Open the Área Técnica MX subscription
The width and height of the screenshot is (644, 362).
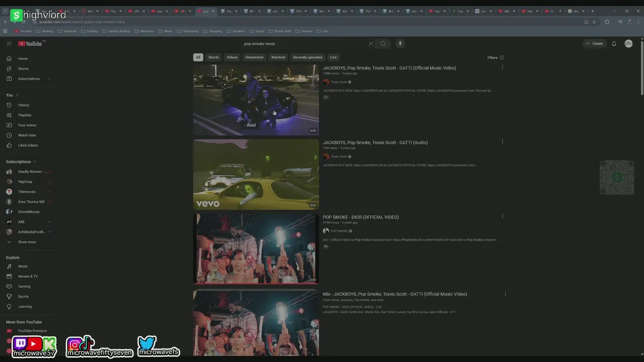29,202
